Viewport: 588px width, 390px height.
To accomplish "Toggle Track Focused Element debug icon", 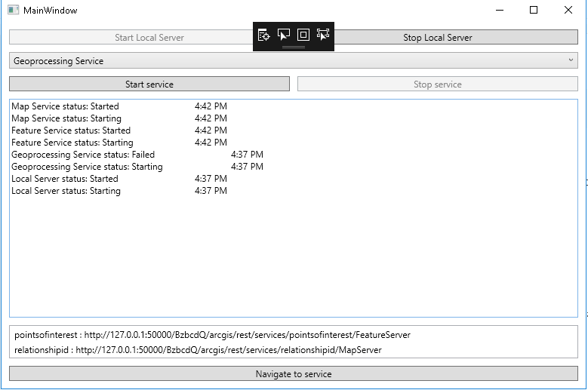I will pos(323,35).
